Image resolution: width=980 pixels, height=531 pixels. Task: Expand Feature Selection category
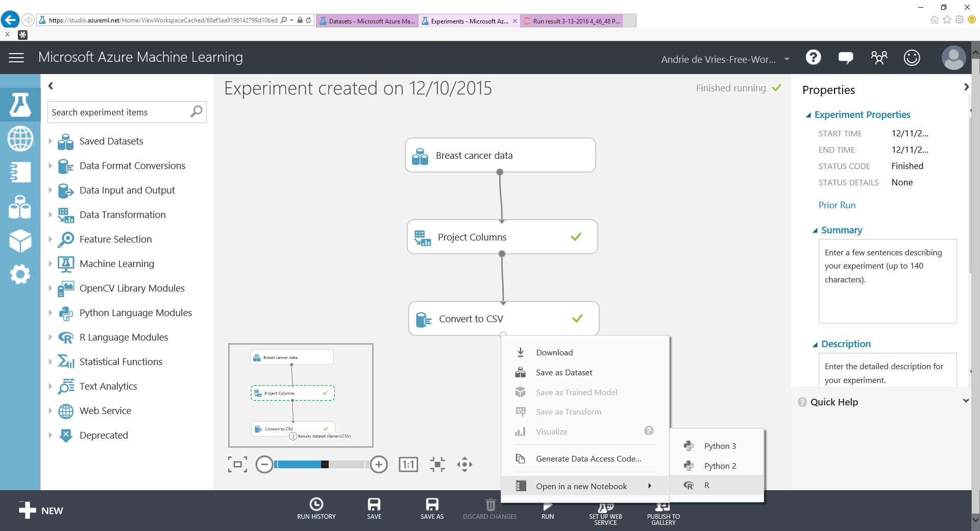click(x=50, y=239)
